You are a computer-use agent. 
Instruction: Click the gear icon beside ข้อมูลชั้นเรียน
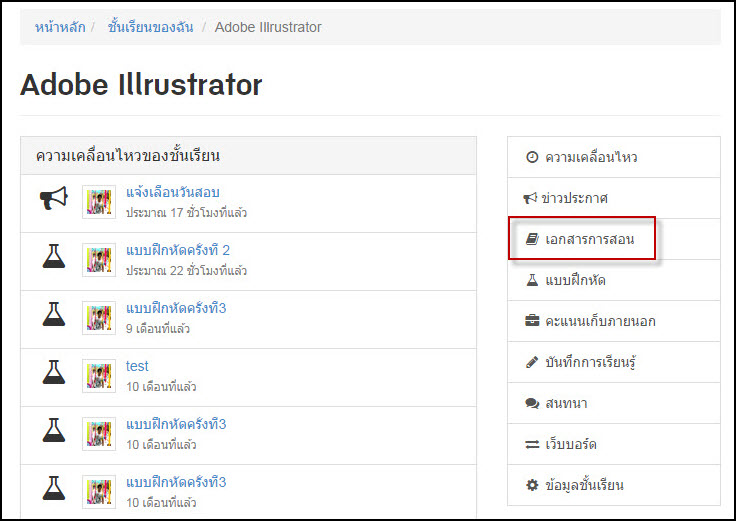532,485
